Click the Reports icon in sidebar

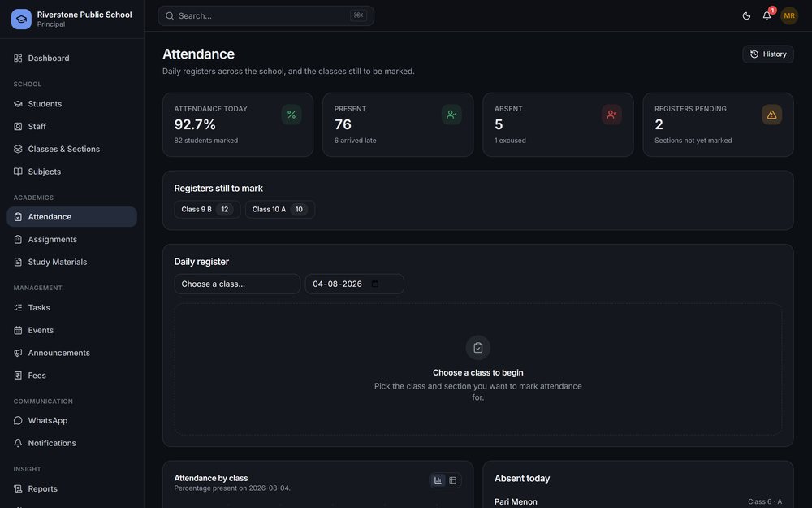point(18,488)
